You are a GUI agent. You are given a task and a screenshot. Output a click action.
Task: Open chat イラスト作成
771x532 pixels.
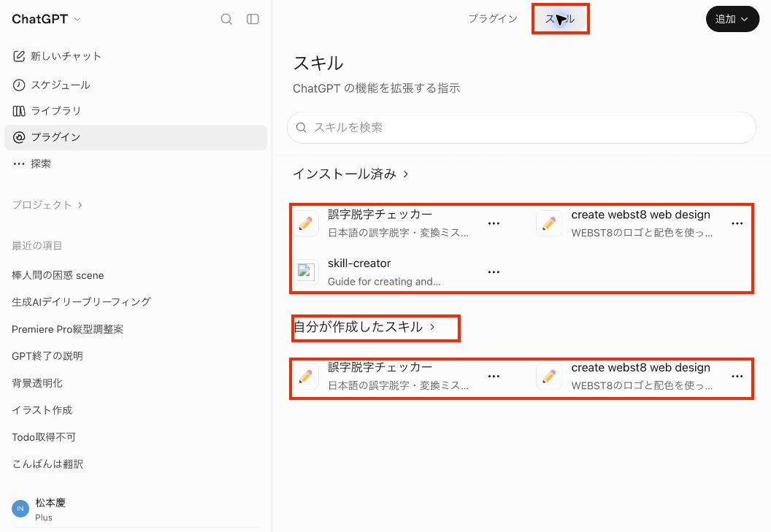(x=42, y=410)
